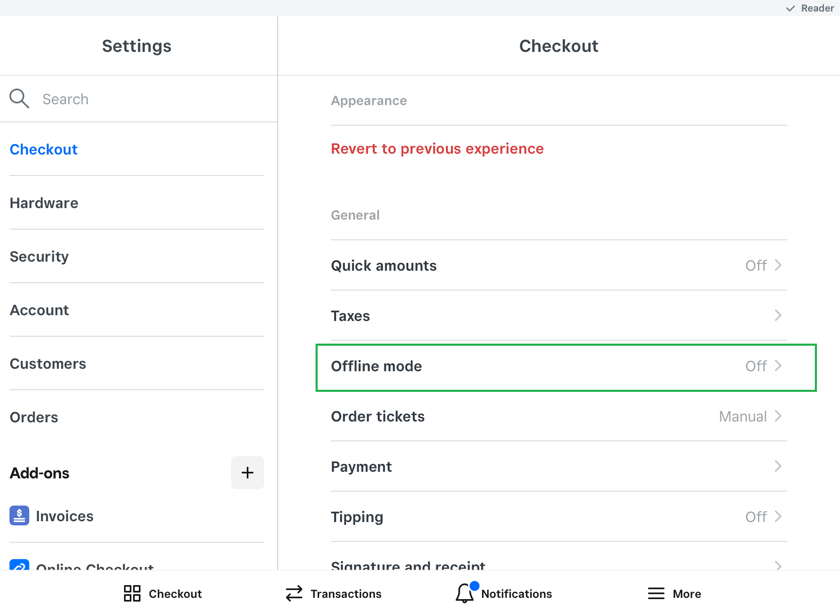
Task: Open the More hamburger menu icon
Action: coord(656,593)
